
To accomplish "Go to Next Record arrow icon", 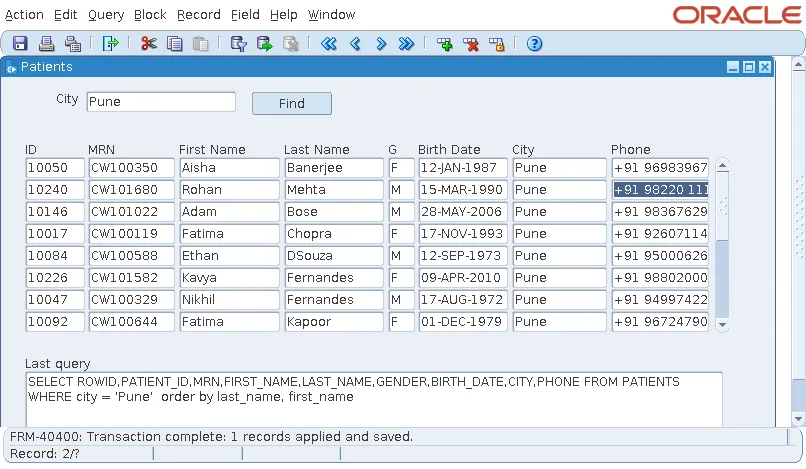I will pos(381,44).
